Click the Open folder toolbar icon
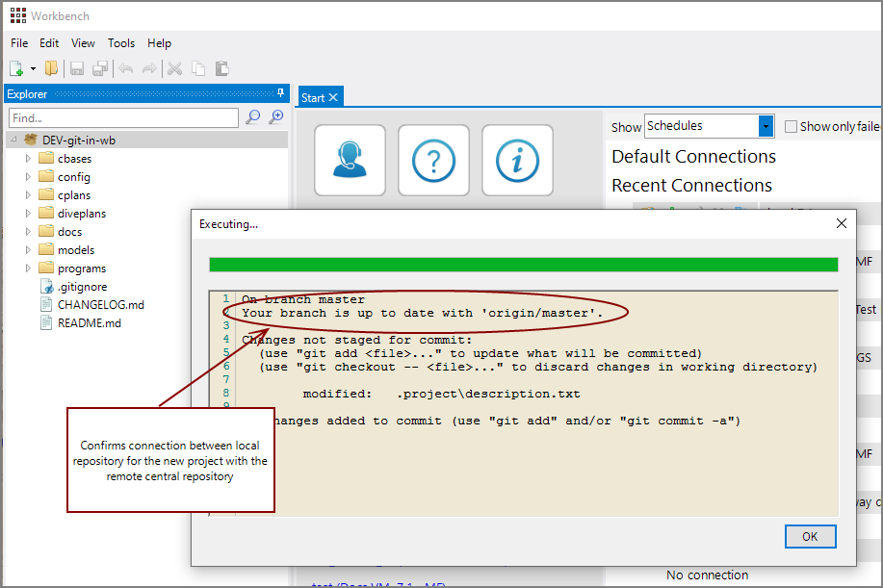 point(51,67)
